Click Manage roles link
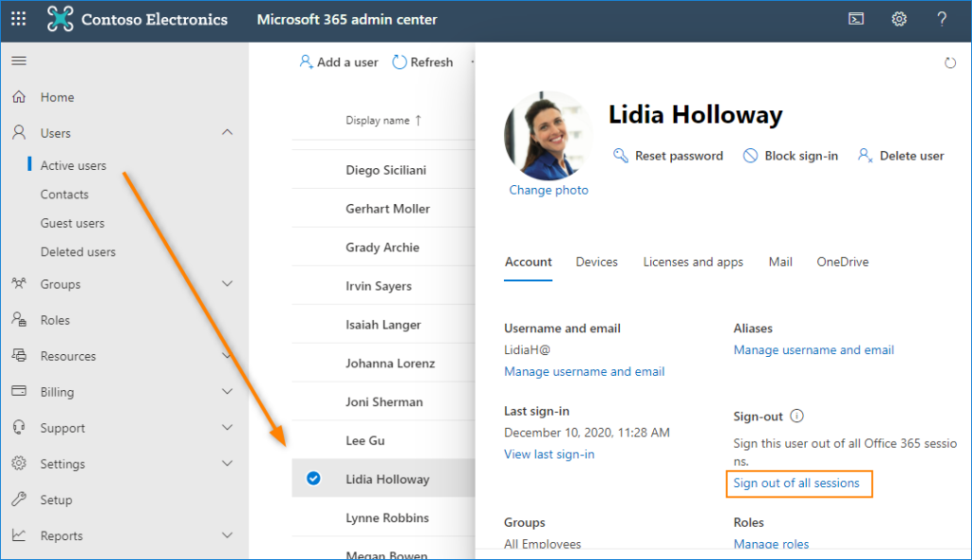Image resolution: width=972 pixels, height=560 pixels. coord(771,544)
